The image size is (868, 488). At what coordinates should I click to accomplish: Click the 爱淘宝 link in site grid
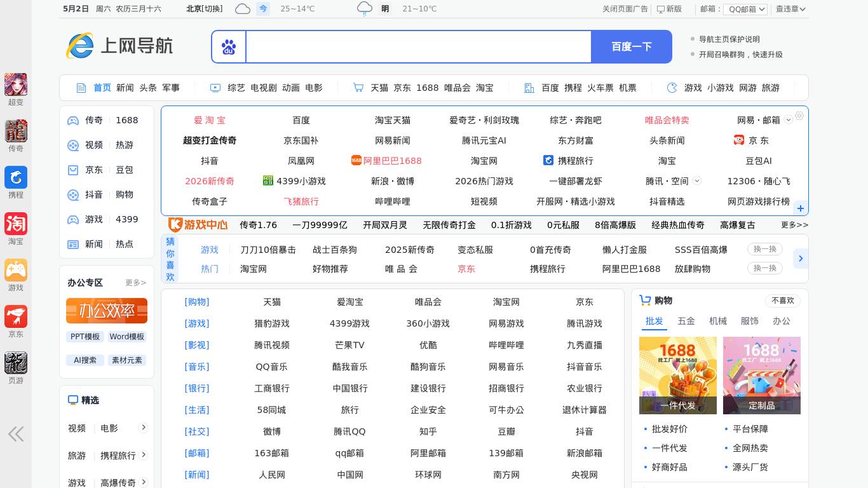click(x=210, y=120)
